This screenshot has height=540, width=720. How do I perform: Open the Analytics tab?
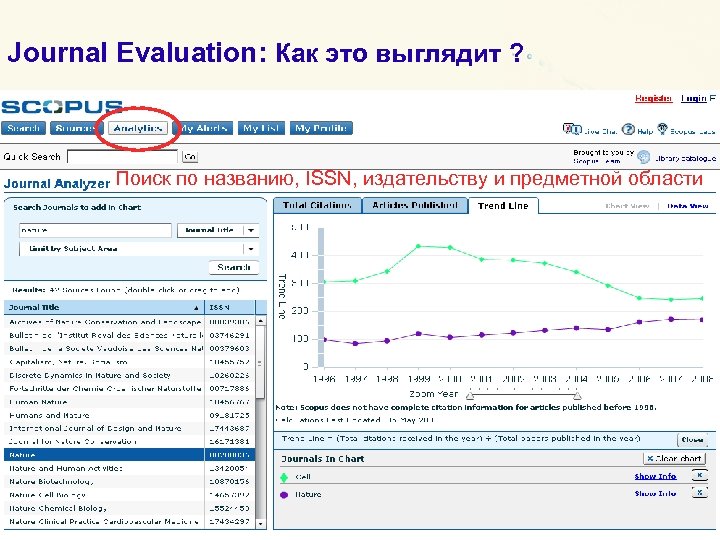point(138,128)
